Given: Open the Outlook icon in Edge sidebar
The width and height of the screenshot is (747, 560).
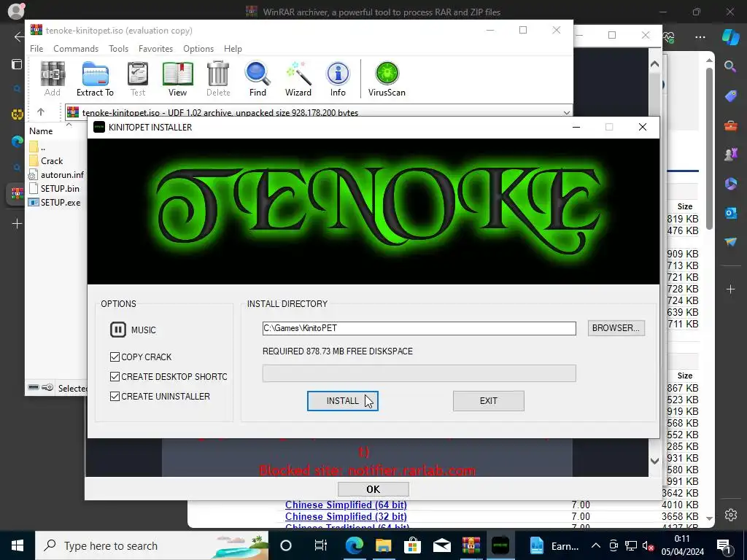Looking at the screenshot, I should [730, 212].
